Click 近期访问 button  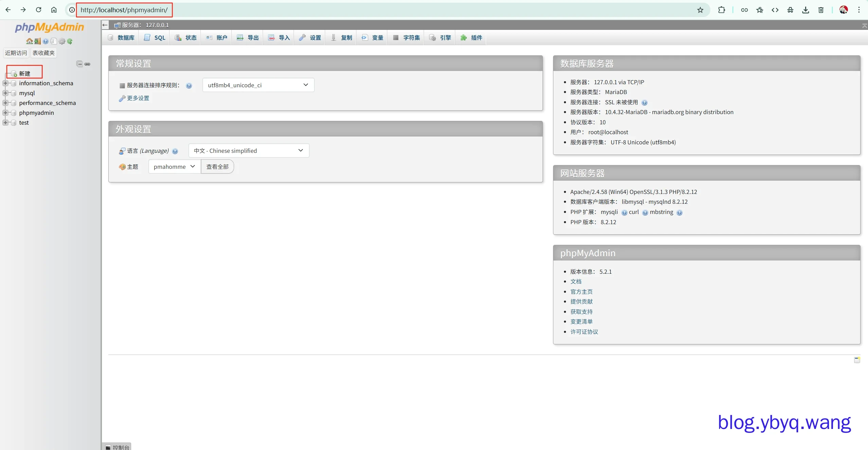click(16, 53)
